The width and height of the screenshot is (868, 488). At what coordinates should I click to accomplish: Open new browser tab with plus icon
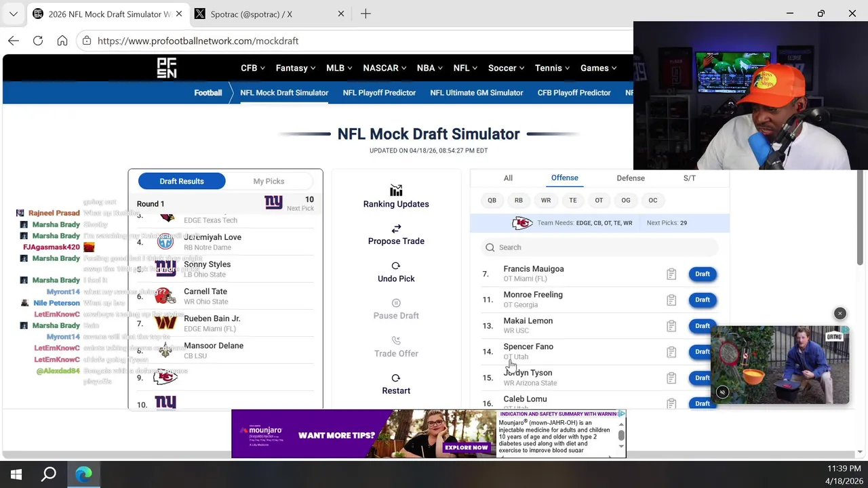366,14
